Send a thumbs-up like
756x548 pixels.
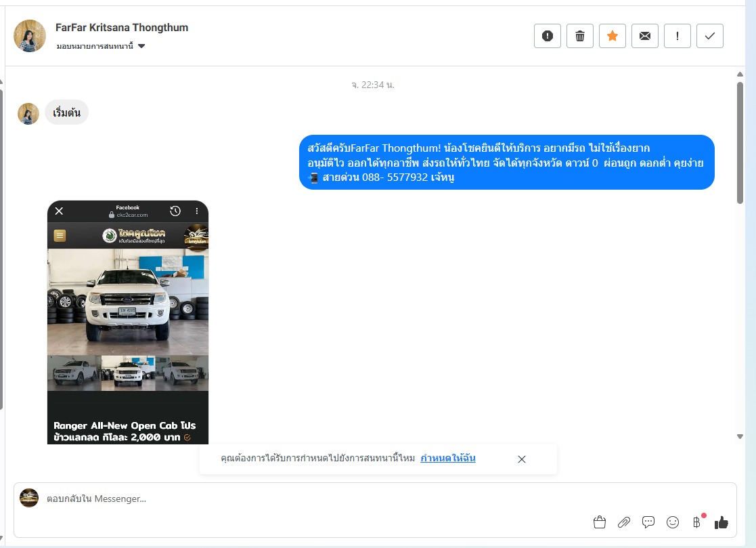pos(721,522)
